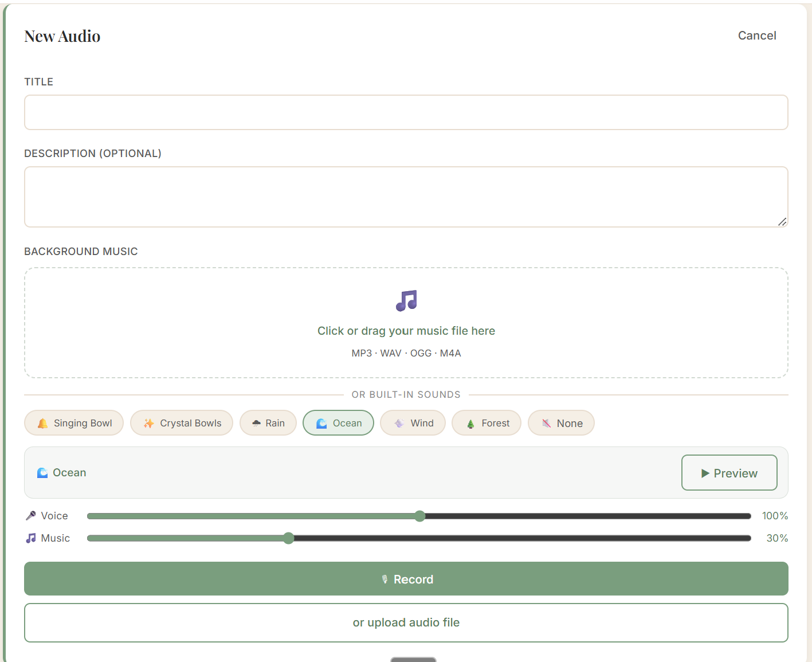Select the Rain cloud icon

[255, 423]
